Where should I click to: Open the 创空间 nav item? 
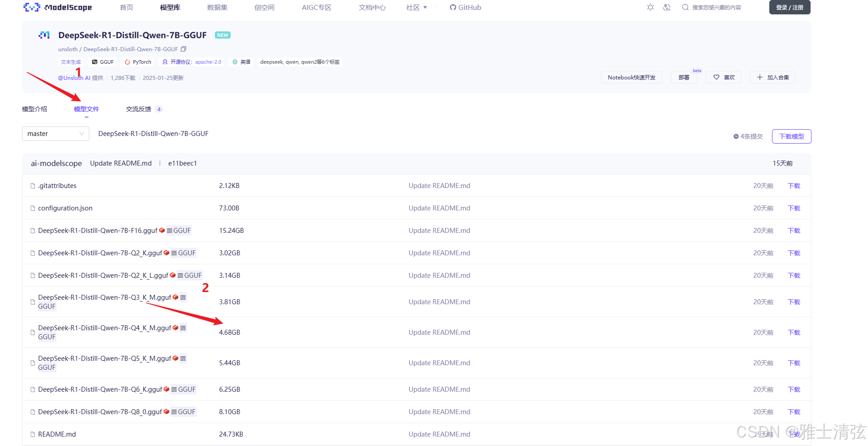click(264, 7)
